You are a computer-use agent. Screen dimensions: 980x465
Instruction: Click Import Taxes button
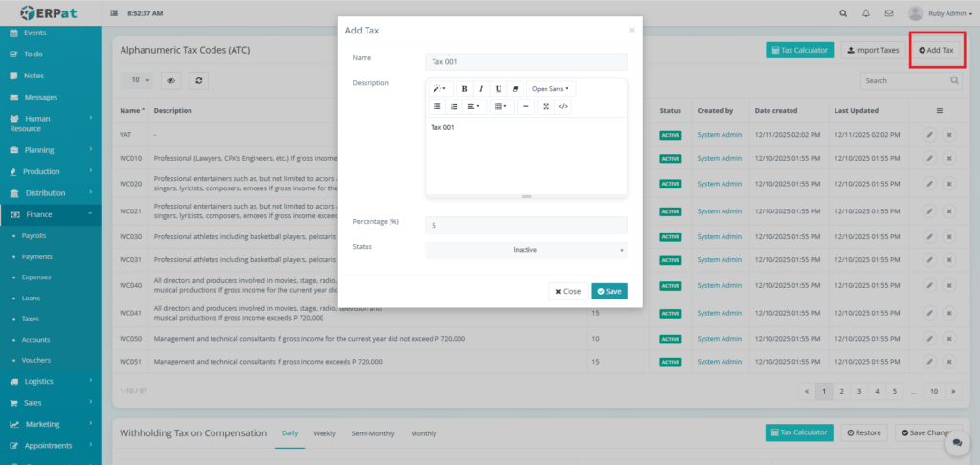pyautogui.click(x=873, y=50)
